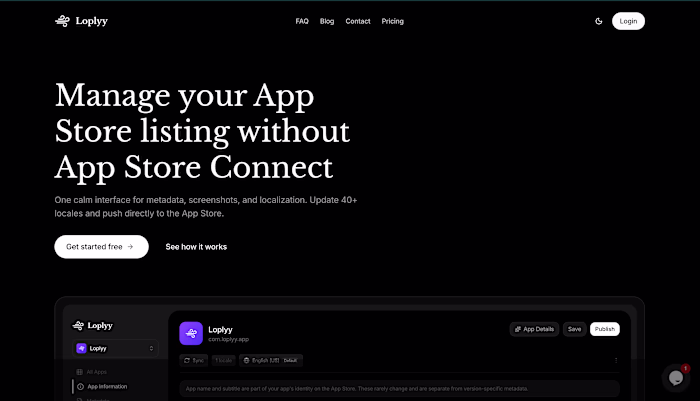Click the com.loplyy.app bundle ID text
700x401 pixels.
[x=229, y=339]
